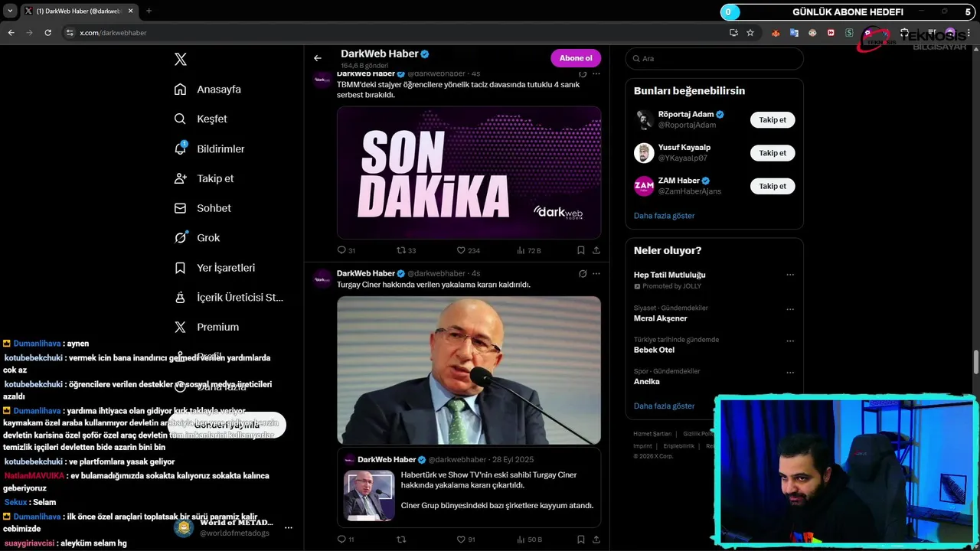Follow ZAM Haber with Takip et

pos(773,186)
